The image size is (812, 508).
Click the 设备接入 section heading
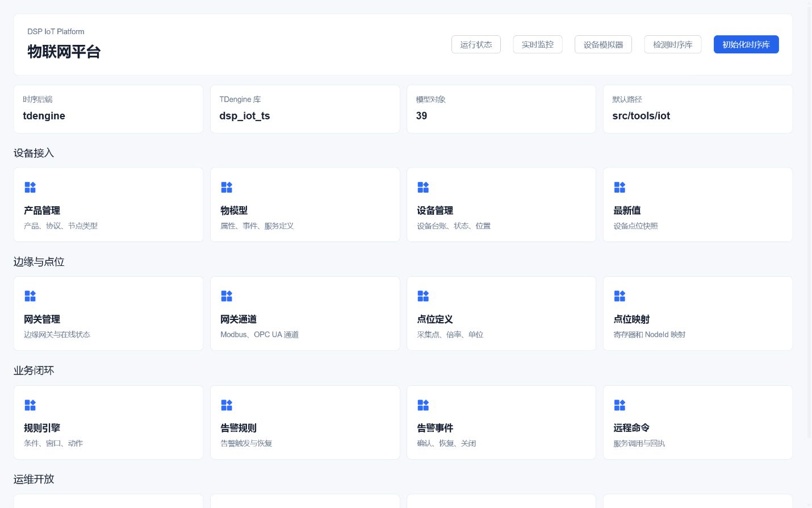click(x=34, y=153)
